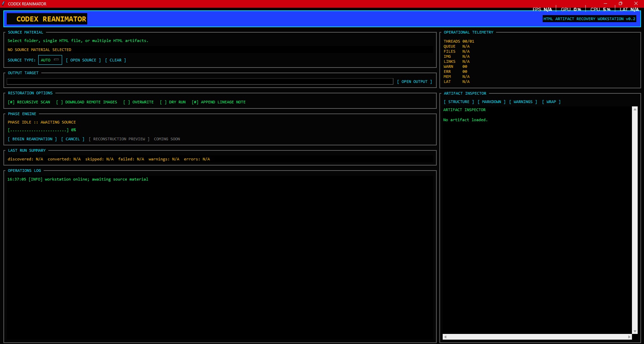Screen dimensions: 644x344
Task: Click 'failed: N/A' summary value
Action: tap(131, 159)
